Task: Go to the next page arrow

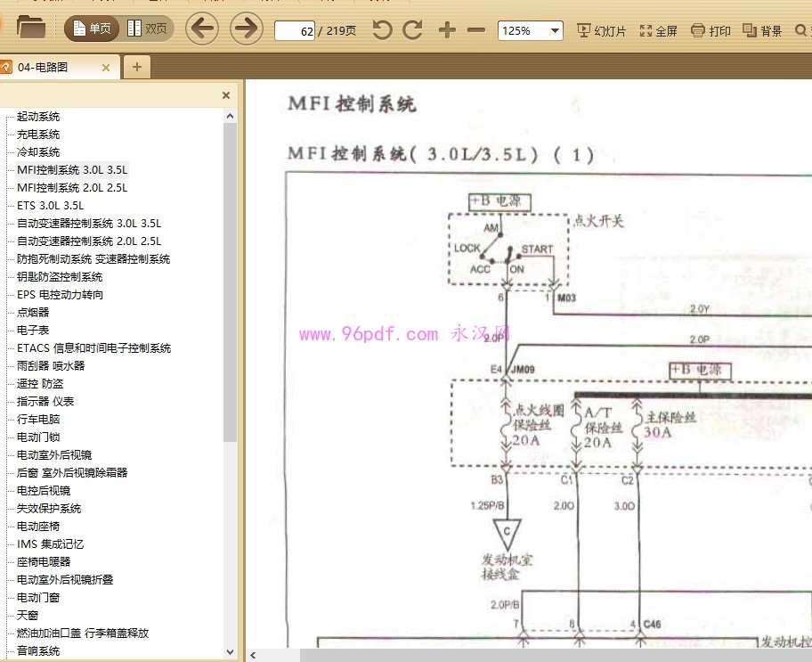Action: pos(246,29)
